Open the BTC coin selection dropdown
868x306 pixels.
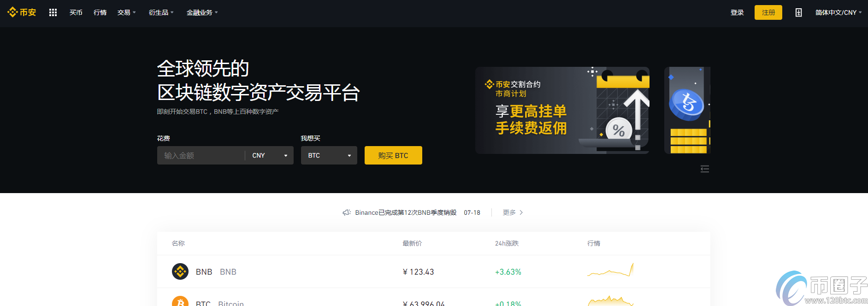coord(329,155)
